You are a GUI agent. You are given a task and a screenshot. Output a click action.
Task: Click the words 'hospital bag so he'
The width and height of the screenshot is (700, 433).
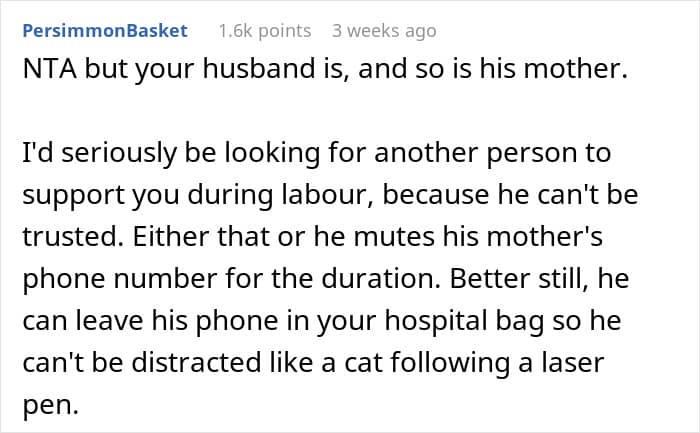point(503,321)
